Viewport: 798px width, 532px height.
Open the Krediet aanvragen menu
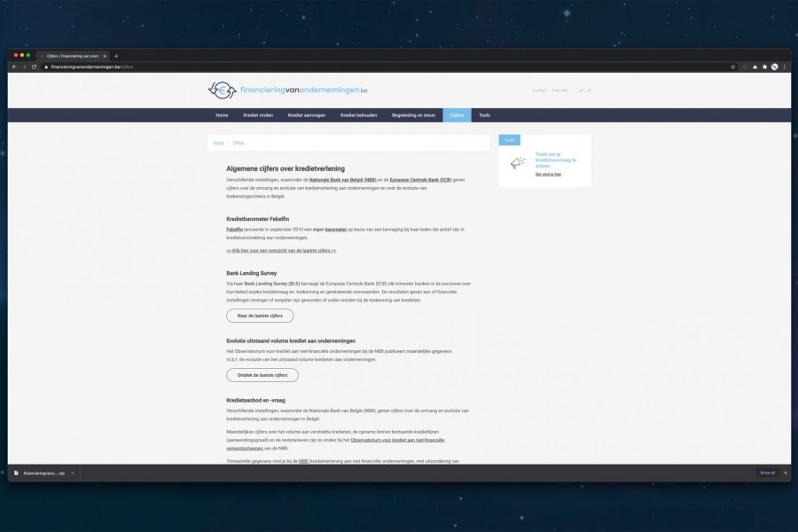click(x=308, y=115)
